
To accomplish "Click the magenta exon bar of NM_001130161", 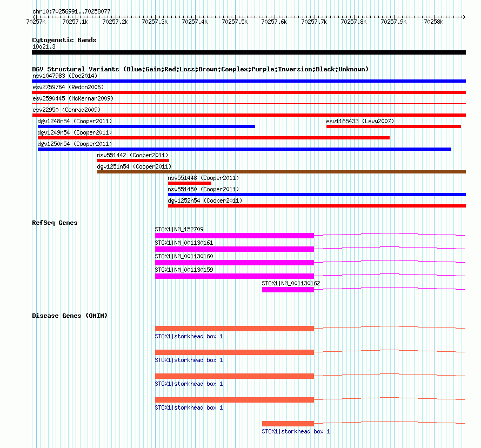I will coord(235,249).
